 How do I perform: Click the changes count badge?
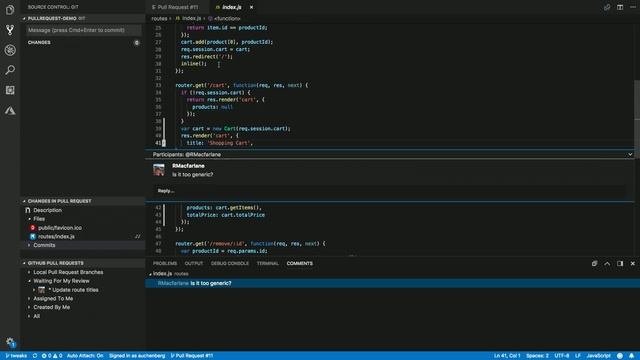point(136,42)
